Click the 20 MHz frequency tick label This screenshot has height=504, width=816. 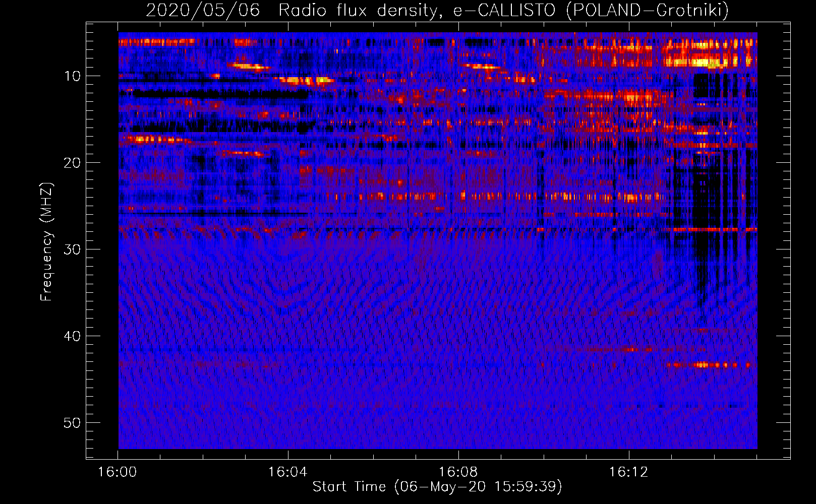pyautogui.click(x=72, y=163)
